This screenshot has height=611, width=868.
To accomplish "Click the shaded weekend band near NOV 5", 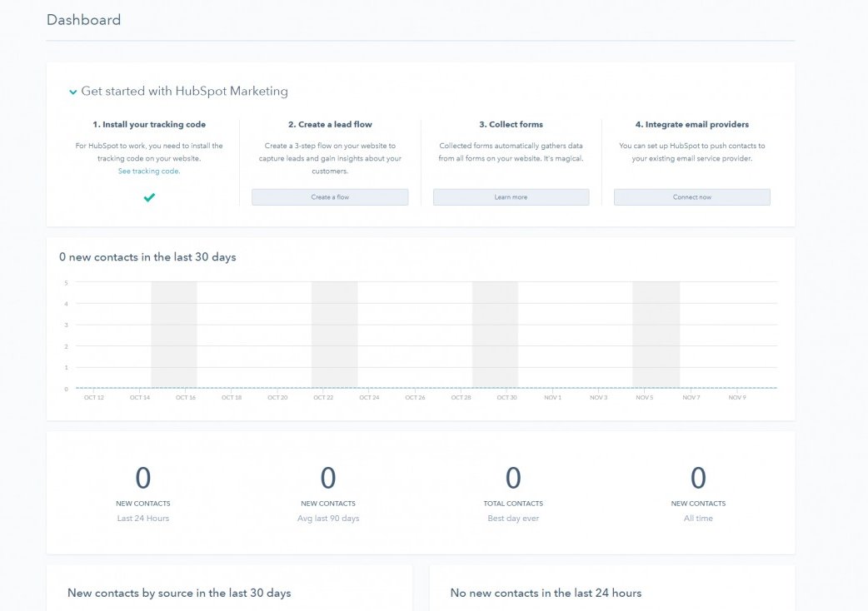I will click(656, 335).
